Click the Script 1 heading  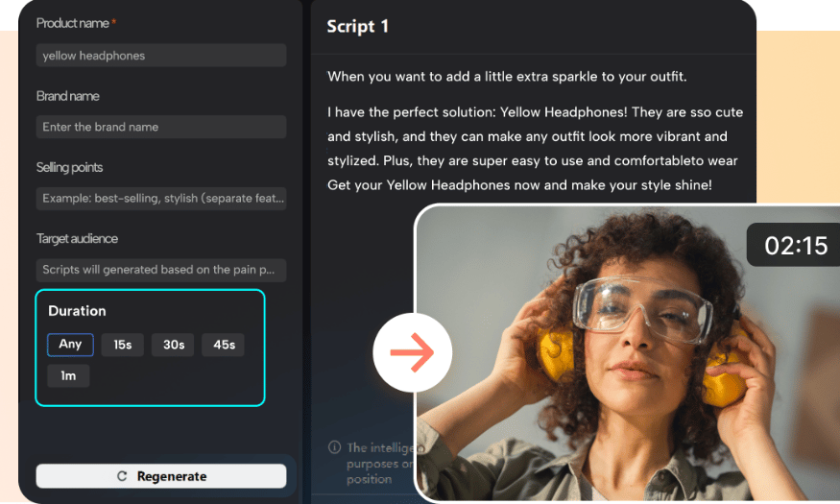357,26
